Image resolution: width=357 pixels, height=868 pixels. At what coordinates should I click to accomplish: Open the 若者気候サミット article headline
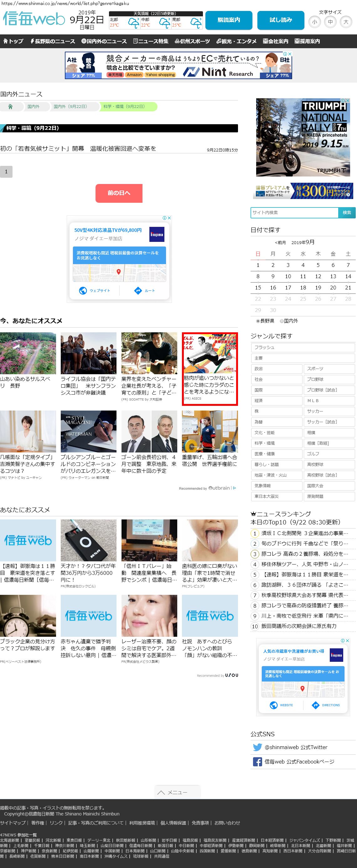[x=78, y=149]
